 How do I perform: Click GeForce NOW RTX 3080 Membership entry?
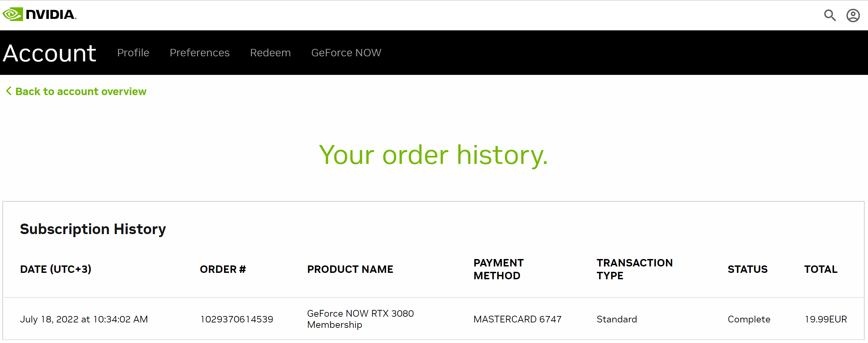tap(360, 319)
